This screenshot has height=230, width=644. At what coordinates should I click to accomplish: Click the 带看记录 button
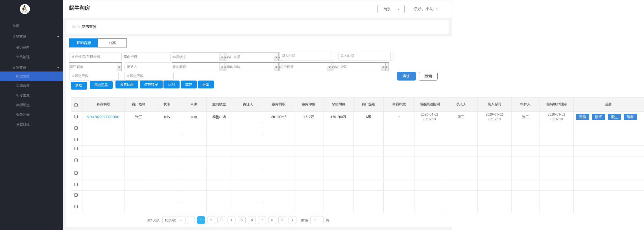(127, 84)
